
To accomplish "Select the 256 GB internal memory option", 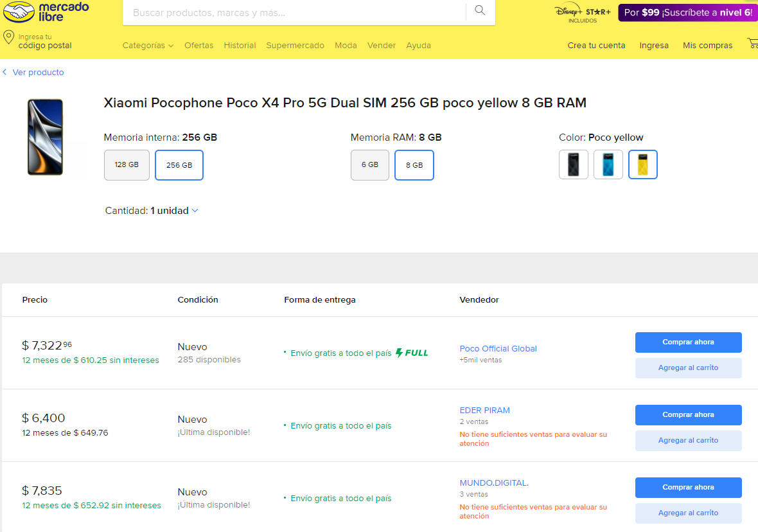I will click(179, 165).
